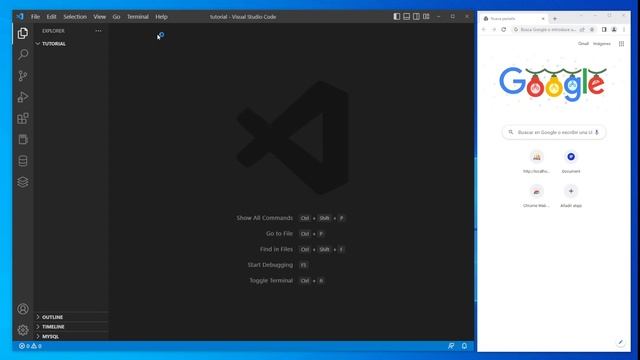
Task: Select the Nueva pestaña tab
Action: pos(513,19)
